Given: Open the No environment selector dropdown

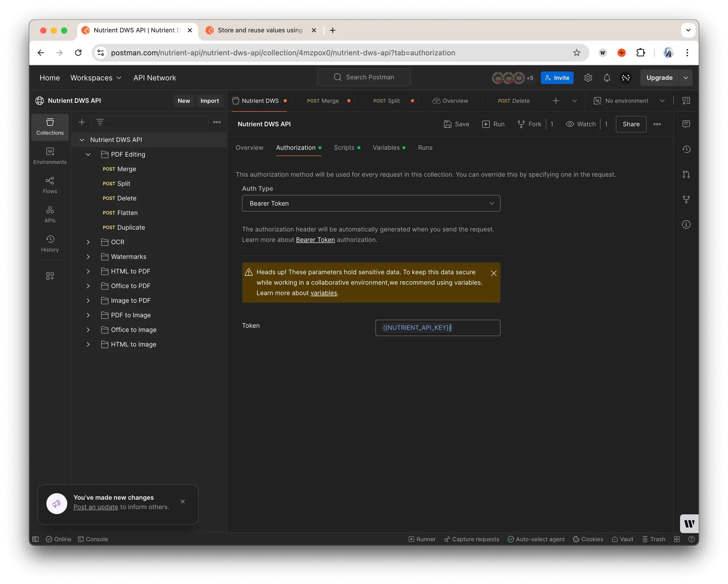Looking at the screenshot, I should click(x=629, y=101).
